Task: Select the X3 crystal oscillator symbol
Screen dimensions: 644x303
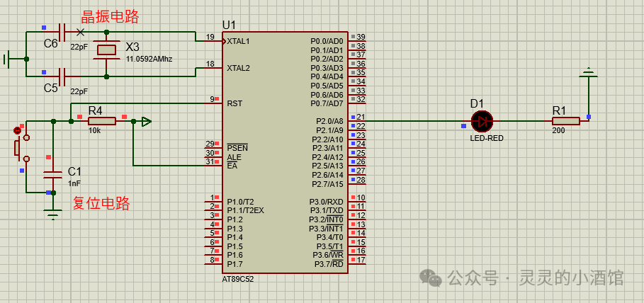Action: point(106,50)
